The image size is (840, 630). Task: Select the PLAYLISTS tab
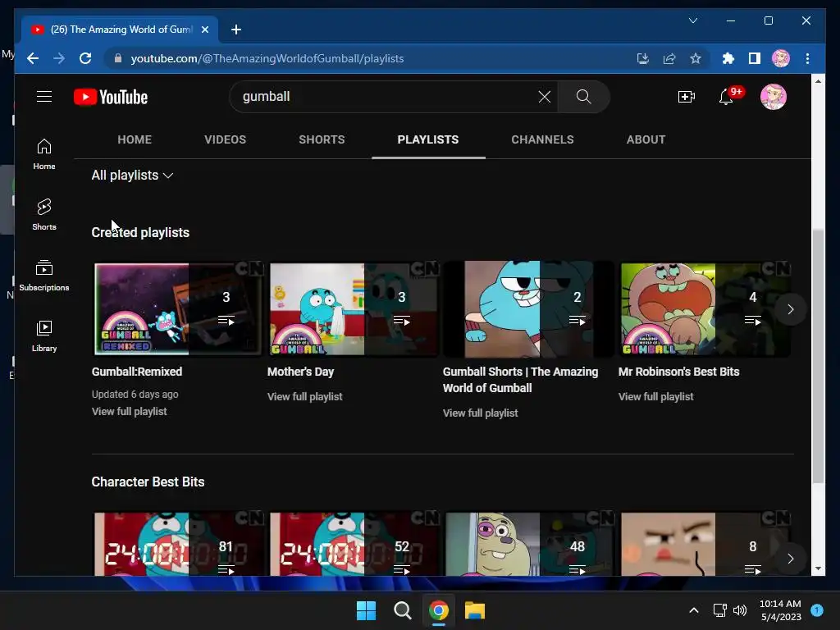click(x=428, y=139)
